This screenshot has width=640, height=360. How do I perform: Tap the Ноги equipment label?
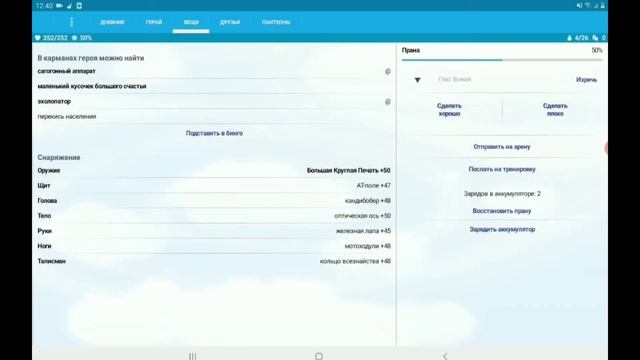coord(44,246)
